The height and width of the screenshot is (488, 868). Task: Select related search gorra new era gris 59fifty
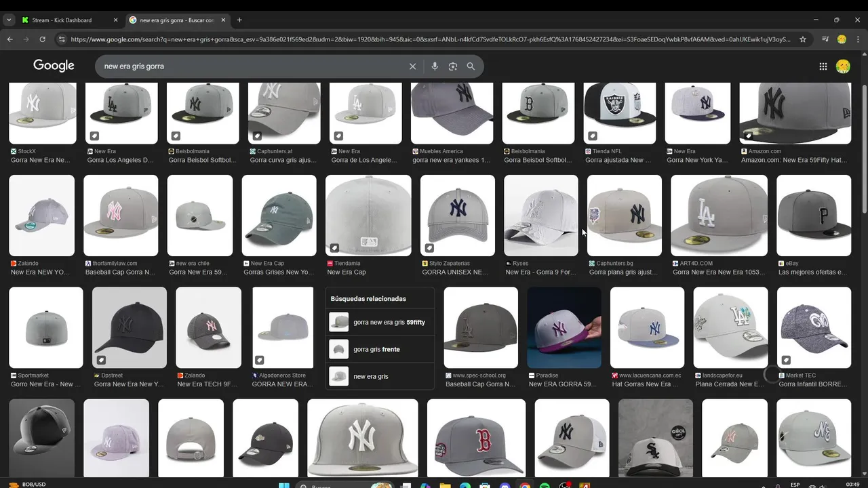click(x=380, y=322)
